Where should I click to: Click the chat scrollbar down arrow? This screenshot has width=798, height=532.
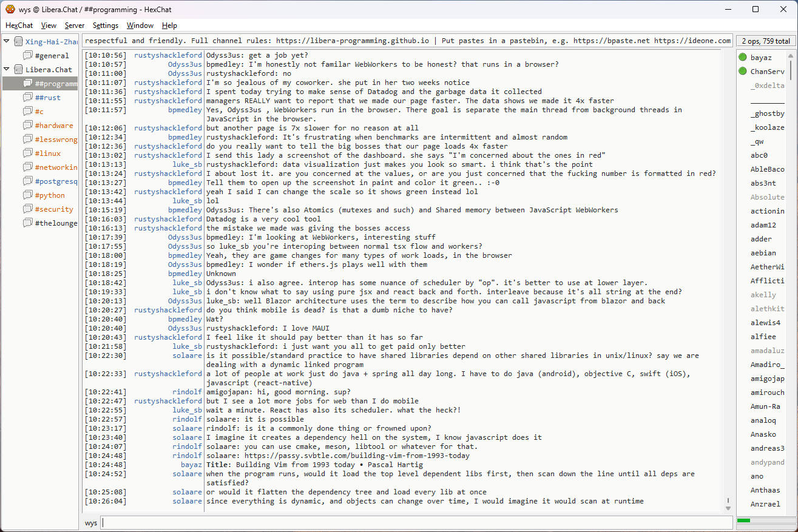click(728, 508)
